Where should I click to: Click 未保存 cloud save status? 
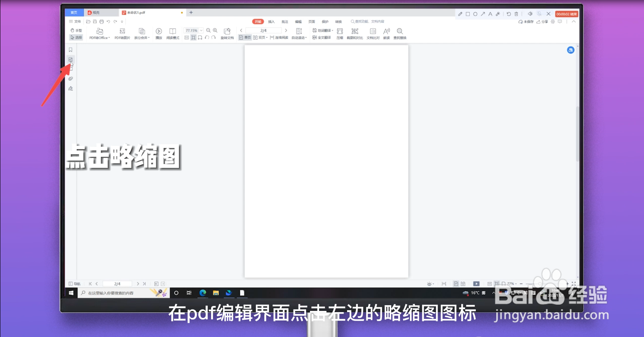[x=526, y=21]
